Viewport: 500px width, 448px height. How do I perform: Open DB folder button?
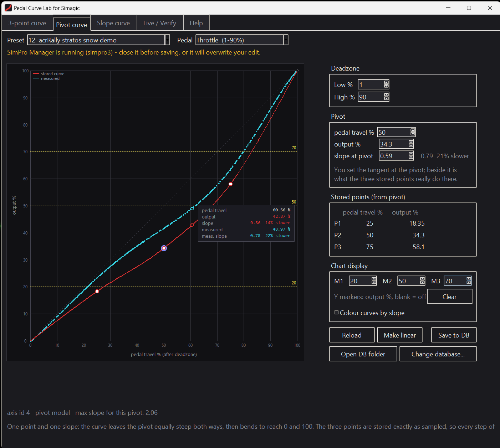point(363,354)
